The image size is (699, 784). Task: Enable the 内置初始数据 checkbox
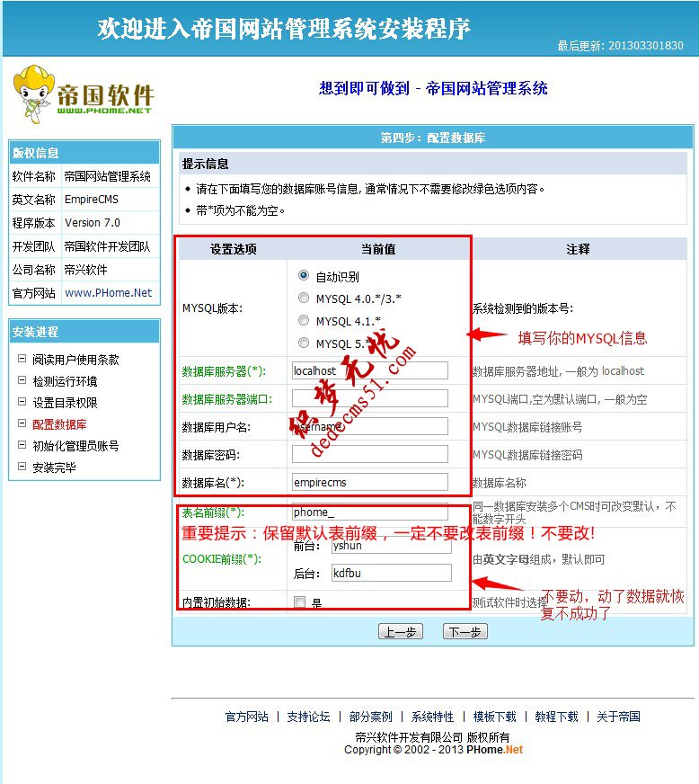coord(300,602)
